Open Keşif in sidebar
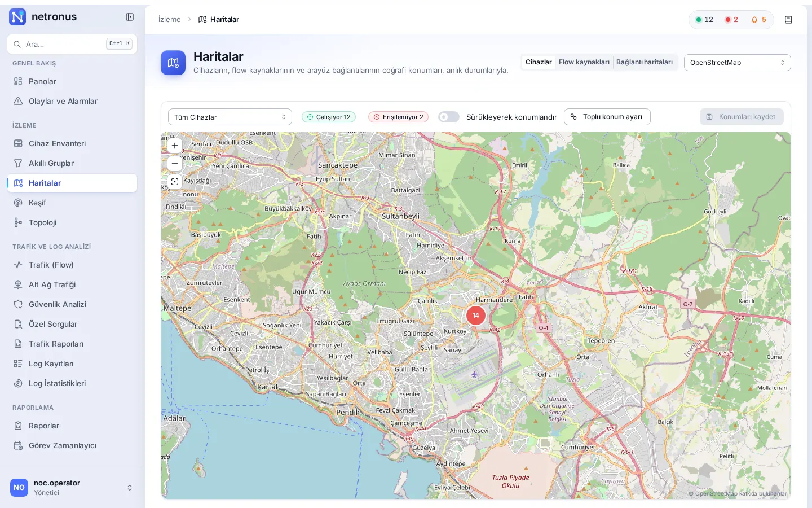The height and width of the screenshot is (508, 812). pyautogui.click(x=72, y=203)
